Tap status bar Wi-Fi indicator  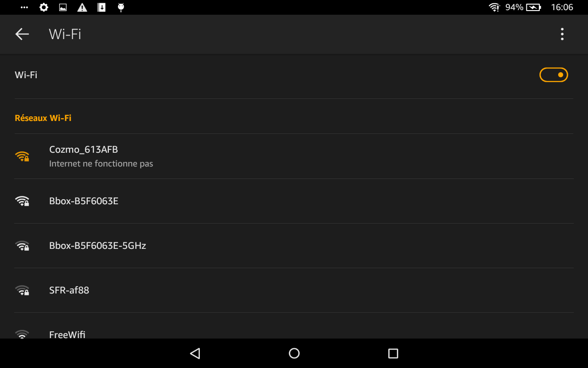click(x=494, y=7)
